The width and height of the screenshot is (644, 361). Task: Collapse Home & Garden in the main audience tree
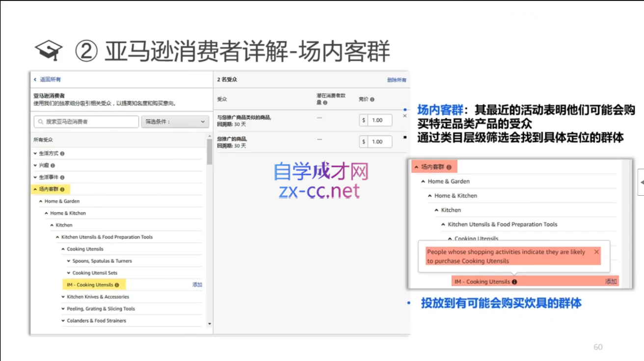click(41, 201)
